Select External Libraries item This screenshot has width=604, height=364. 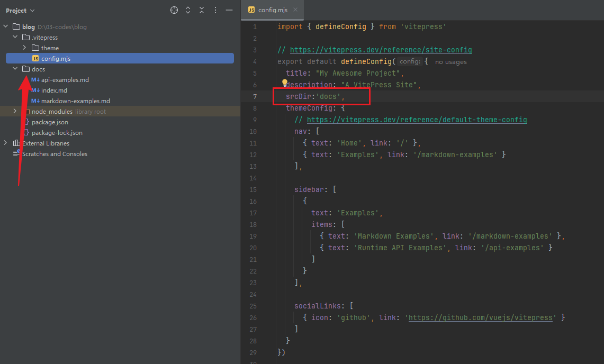[x=46, y=143]
